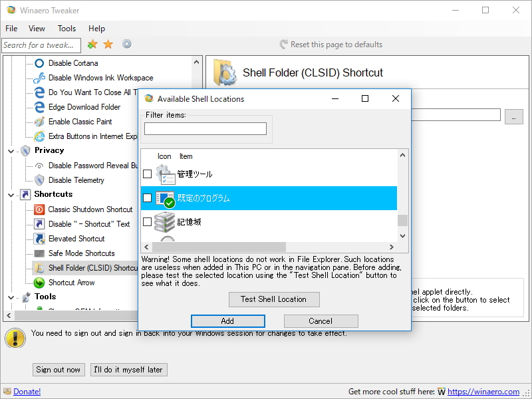Click the browse ellipsis button

point(513,116)
